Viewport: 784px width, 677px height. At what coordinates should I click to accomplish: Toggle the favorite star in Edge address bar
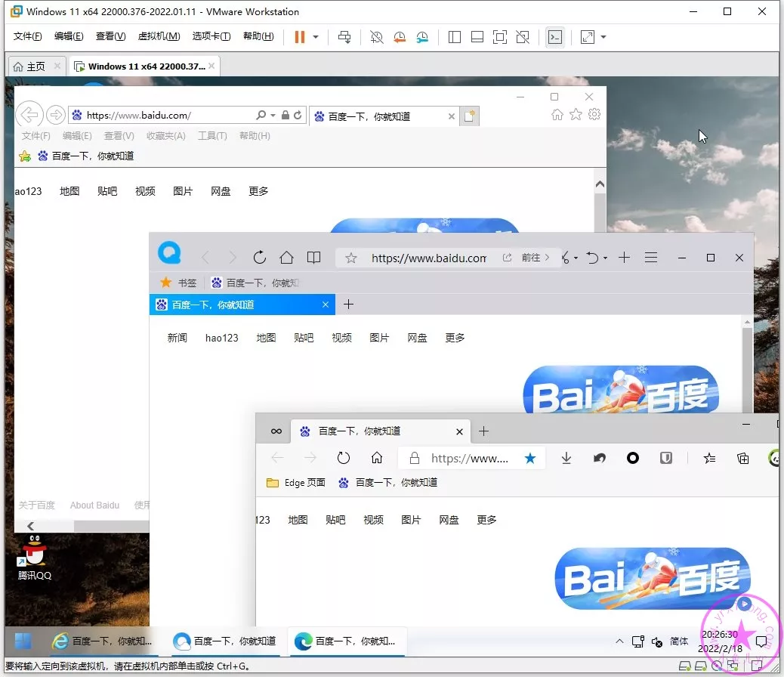click(x=530, y=458)
